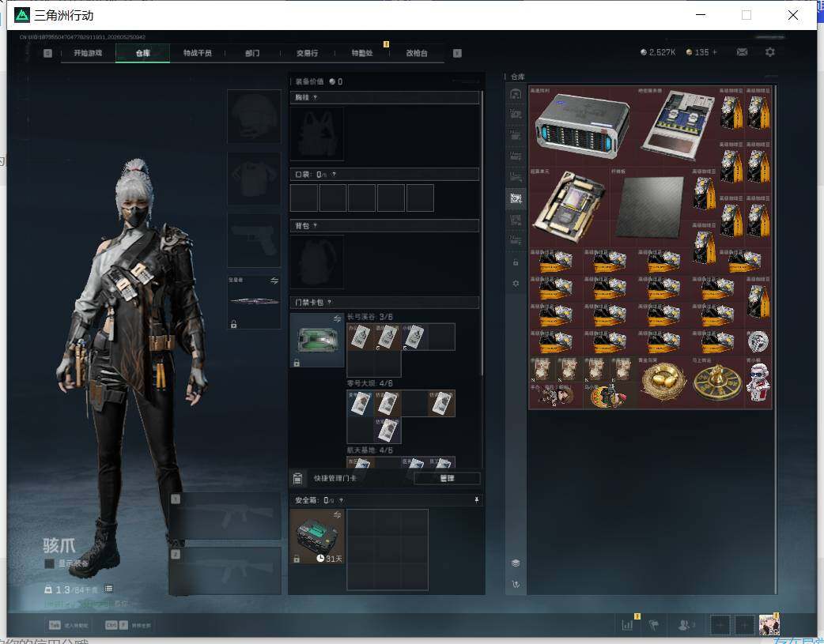Open the mail envelope icon

point(742,52)
